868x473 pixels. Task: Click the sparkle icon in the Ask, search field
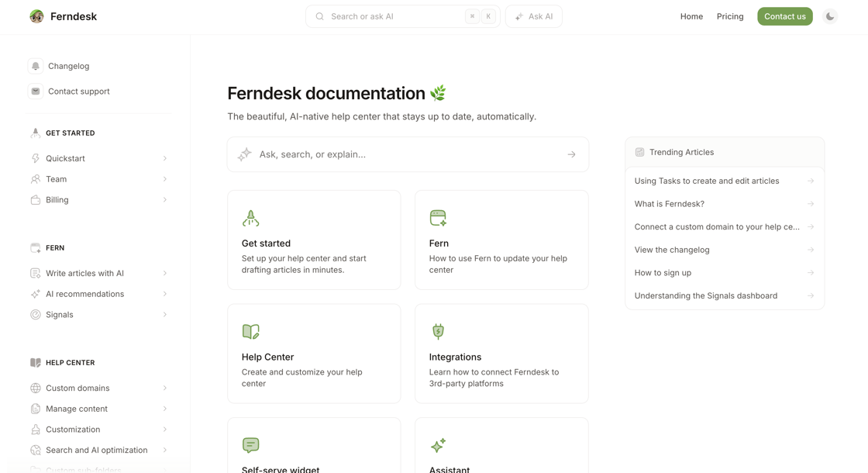click(245, 154)
